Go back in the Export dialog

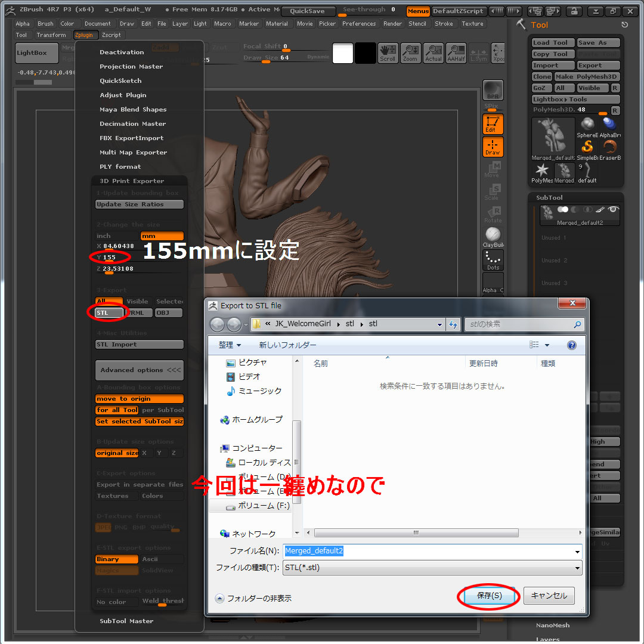pos(217,324)
